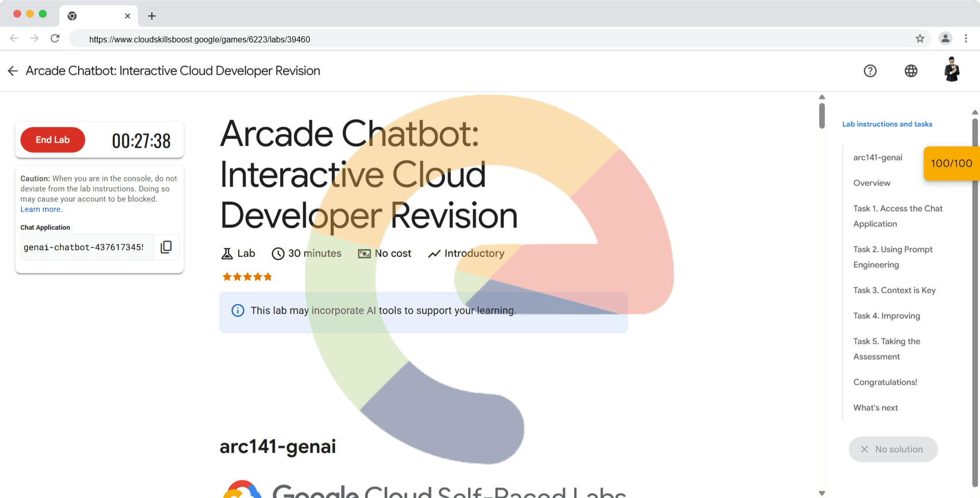Open the browser three-dot menu

pos(966,39)
